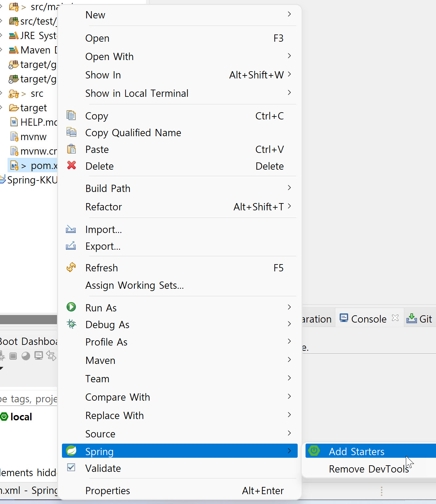Screen dimensions: 436x504
Task: Open the Replace With submenu
Action: (180, 415)
